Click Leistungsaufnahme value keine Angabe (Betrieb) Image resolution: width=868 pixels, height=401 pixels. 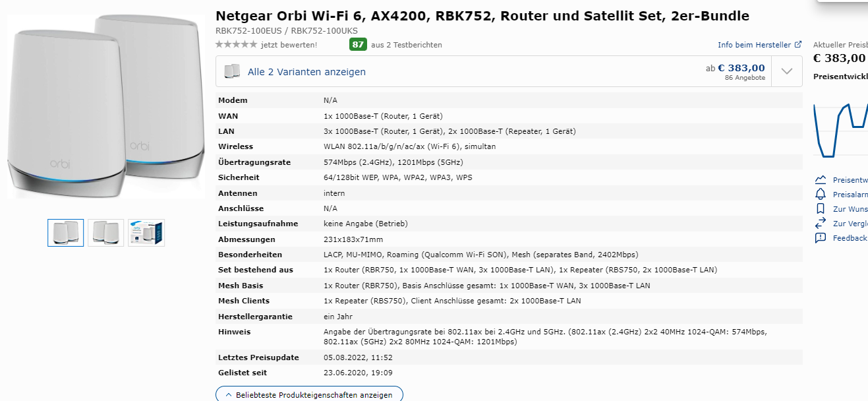click(x=366, y=224)
